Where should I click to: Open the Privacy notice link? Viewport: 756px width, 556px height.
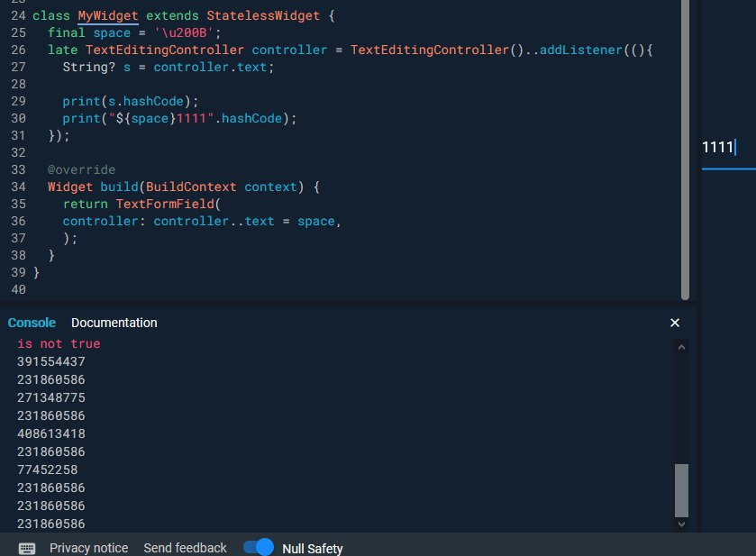pos(88,548)
